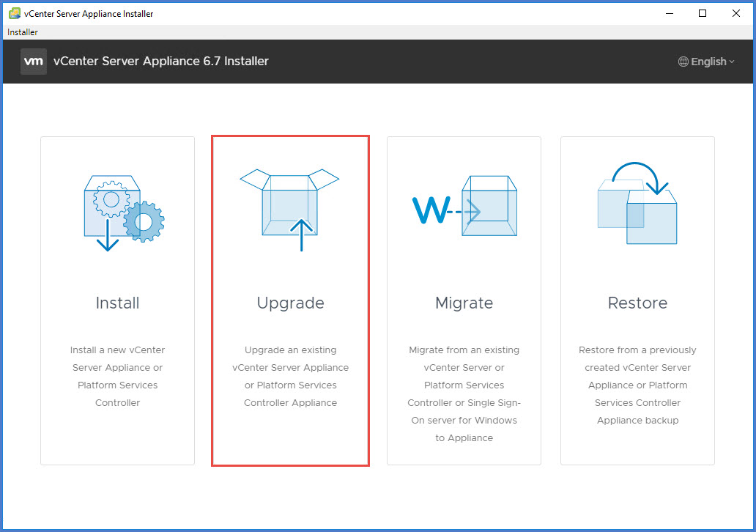The width and height of the screenshot is (756, 532).
Task: Maximize the installer window
Action: click(703, 13)
